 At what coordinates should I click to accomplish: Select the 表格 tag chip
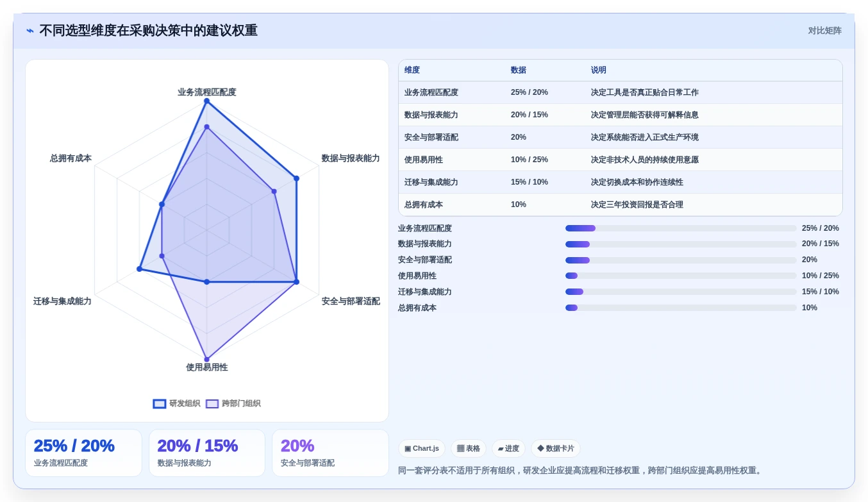[x=469, y=449]
